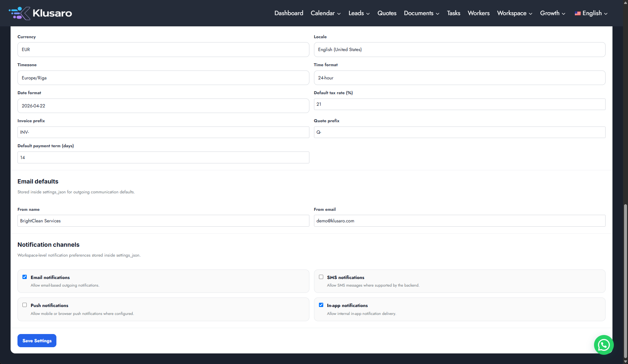The height and width of the screenshot is (364, 628).
Task: Expand the Workspace menu
Action: coord(515,13)
